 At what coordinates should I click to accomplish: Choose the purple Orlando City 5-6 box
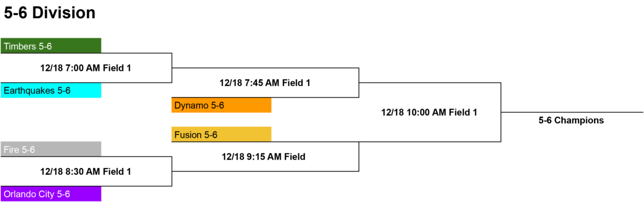51,193
